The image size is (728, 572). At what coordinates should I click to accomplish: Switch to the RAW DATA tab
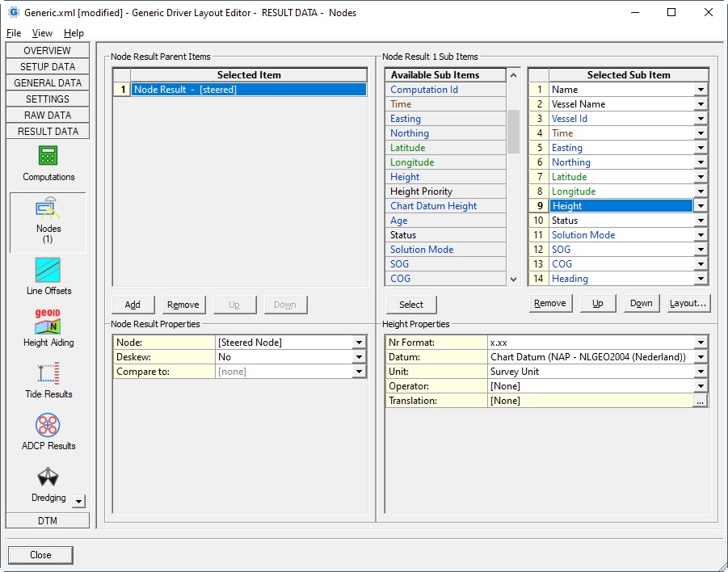pos(48,115)
